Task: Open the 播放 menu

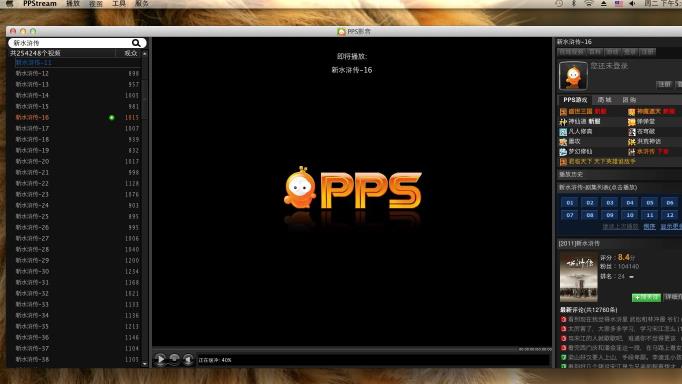Action: click(x=73, y=3)
